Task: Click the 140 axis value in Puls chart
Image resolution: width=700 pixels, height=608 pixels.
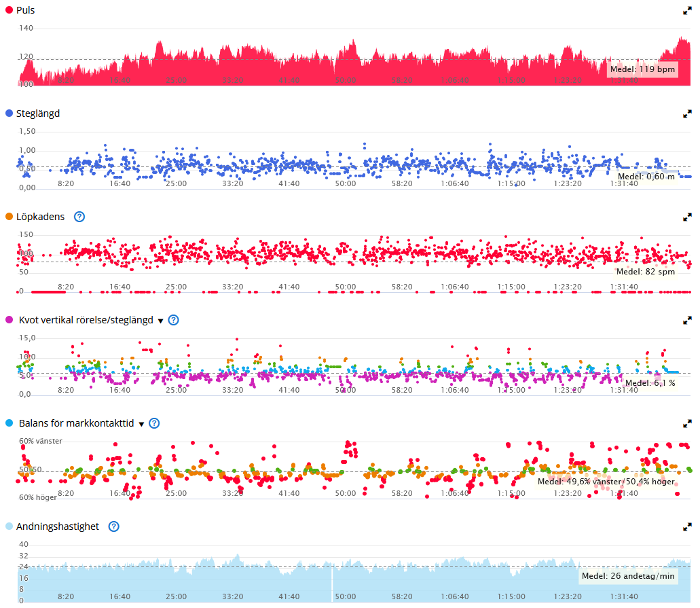Action: tap(26, 28)
